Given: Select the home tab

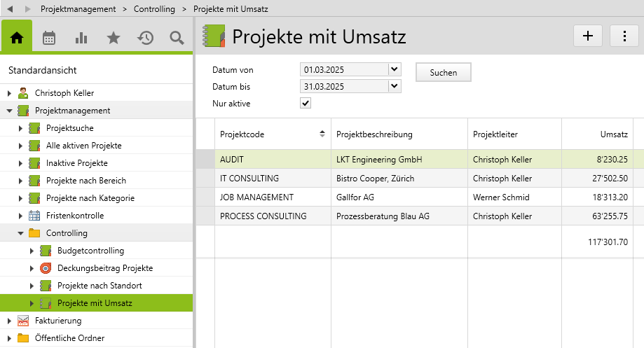Looking at the screenshot, I should click(17, 38).
